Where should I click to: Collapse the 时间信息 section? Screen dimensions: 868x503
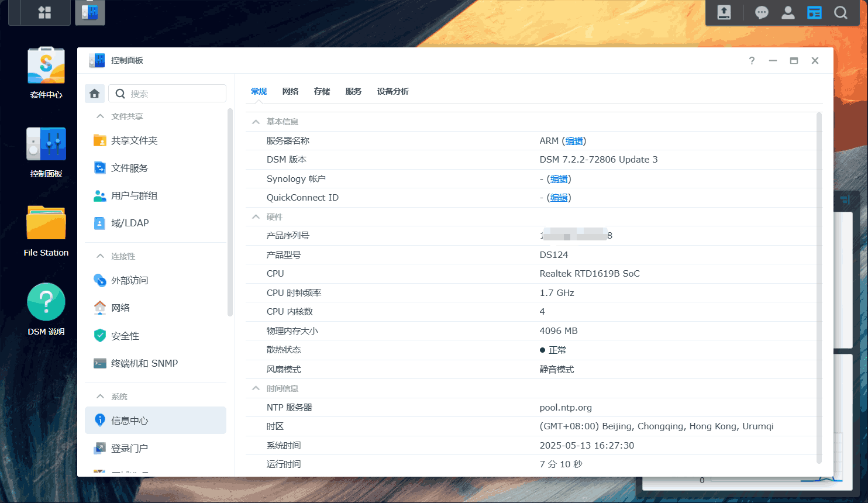point(256,388)
